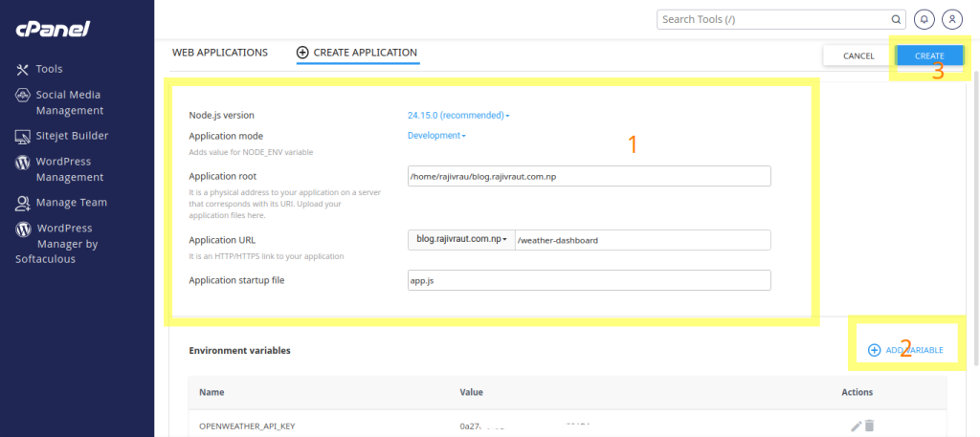
Task: Click the Value column header
Action: [471, 392]
